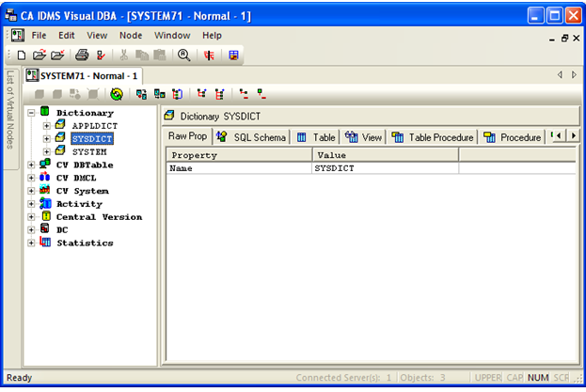This screenshot has height=392, width=586.
Task: Click the Statistics chart icon in tree
Action: [x=45, y=242]
